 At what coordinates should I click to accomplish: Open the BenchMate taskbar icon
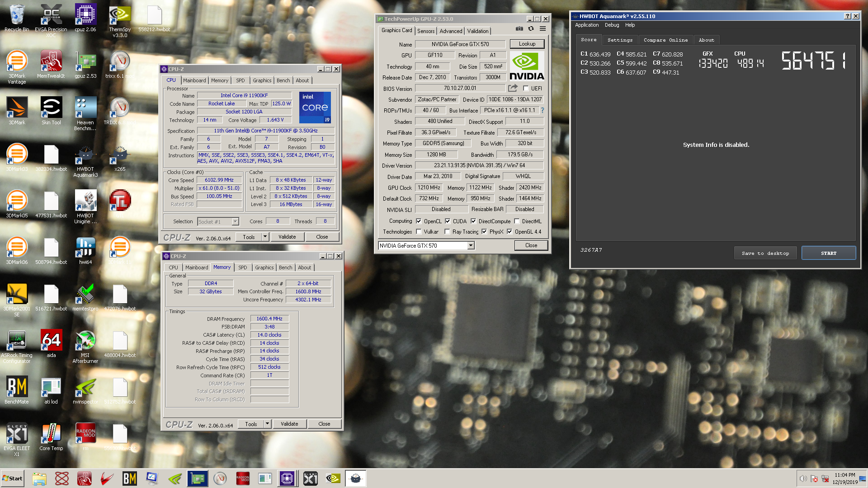pos(130,479)
